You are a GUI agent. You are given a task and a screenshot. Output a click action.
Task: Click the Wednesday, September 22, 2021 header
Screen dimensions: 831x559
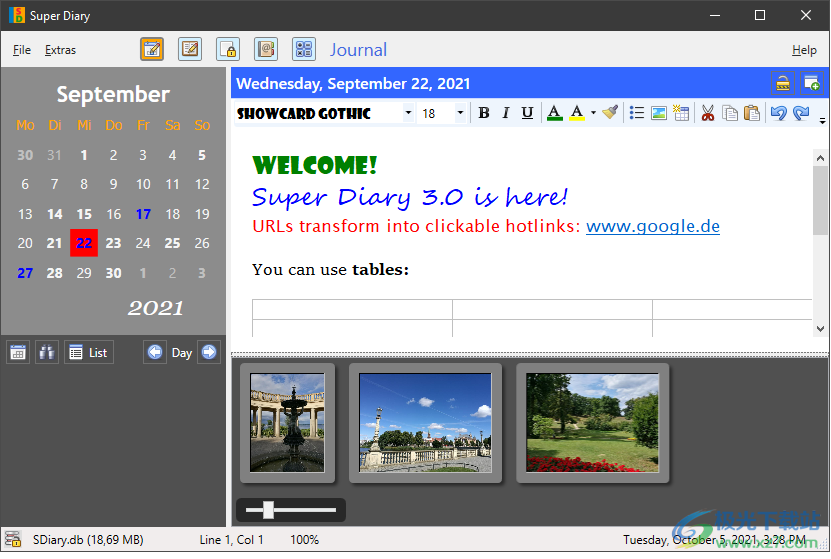tap(353, 84)
